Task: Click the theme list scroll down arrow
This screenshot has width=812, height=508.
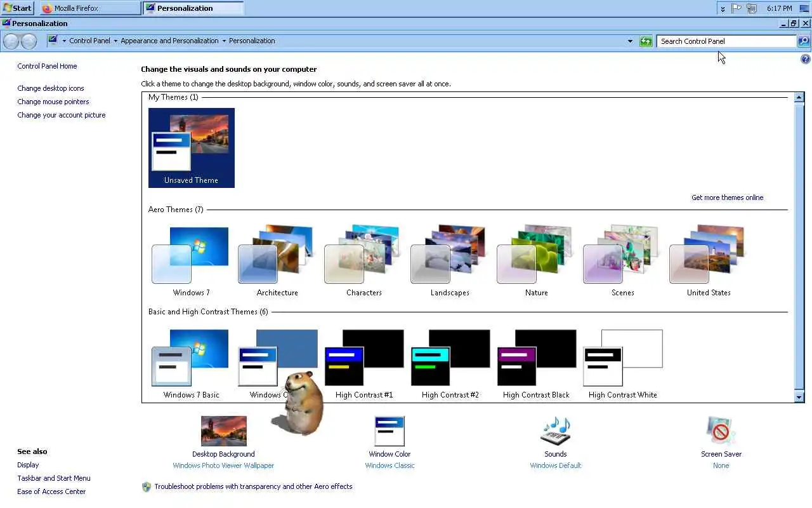Action: (799, 398)
